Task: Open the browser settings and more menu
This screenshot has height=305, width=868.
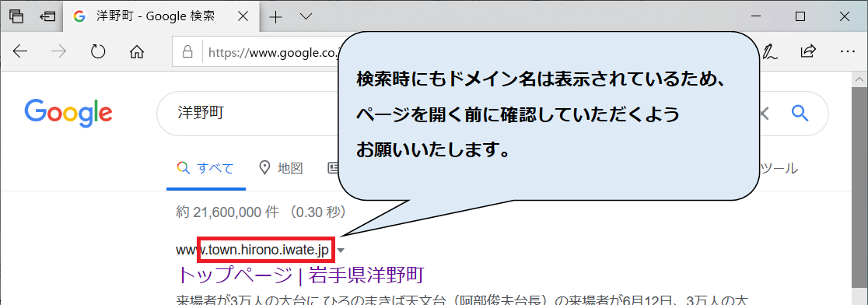Action: tap(848, 51)
